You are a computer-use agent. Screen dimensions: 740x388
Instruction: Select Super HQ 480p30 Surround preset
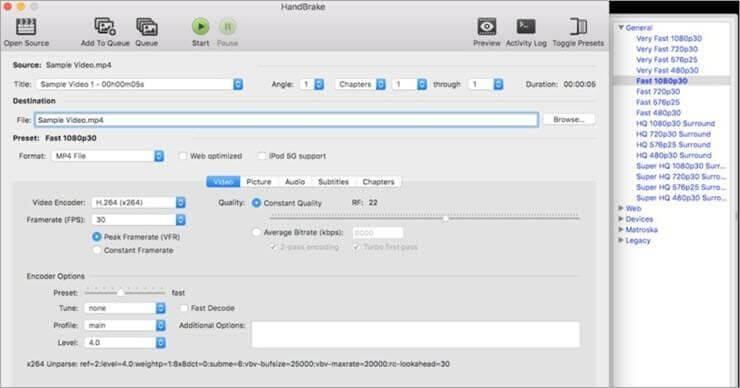(x=681, y=198)
